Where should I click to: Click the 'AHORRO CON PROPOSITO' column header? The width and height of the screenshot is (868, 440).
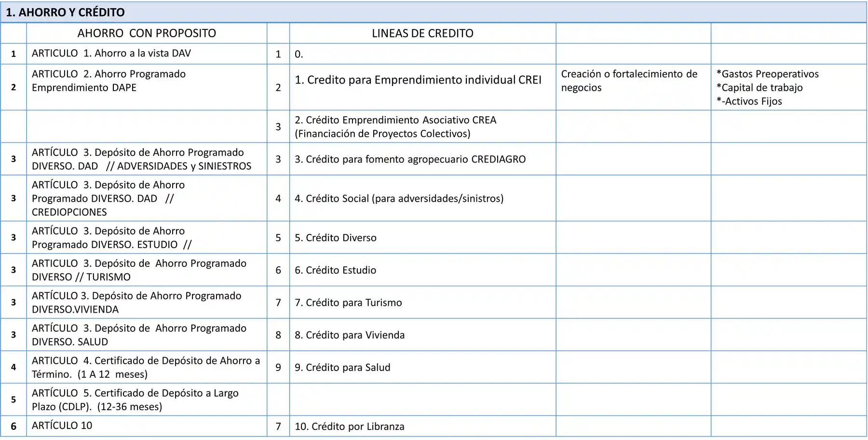click(x=147, y=33)
